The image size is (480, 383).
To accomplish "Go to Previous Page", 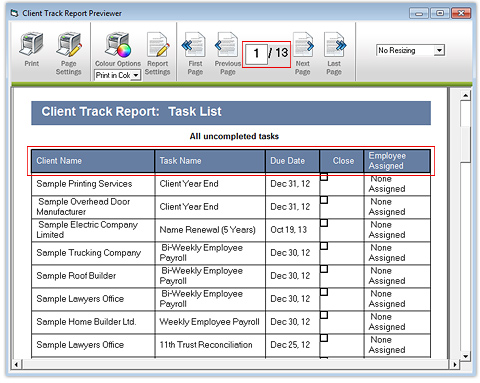I will click(x=227, y=45).
